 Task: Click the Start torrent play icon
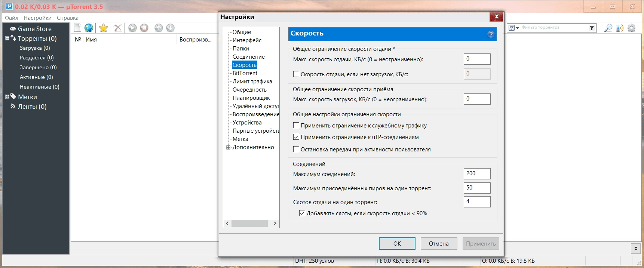point(132,28)
